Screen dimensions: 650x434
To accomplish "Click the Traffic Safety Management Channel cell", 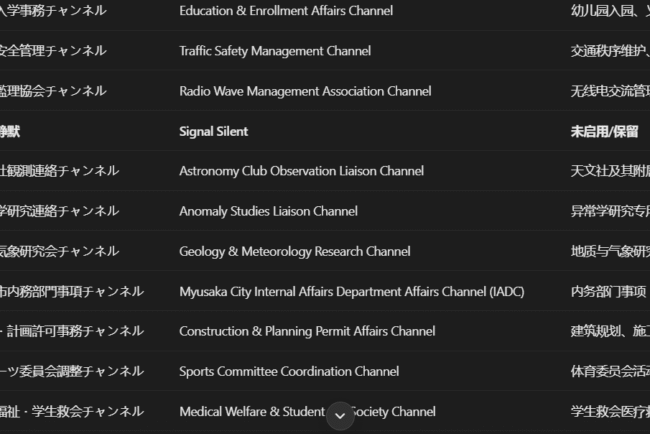I will [275, 51].
